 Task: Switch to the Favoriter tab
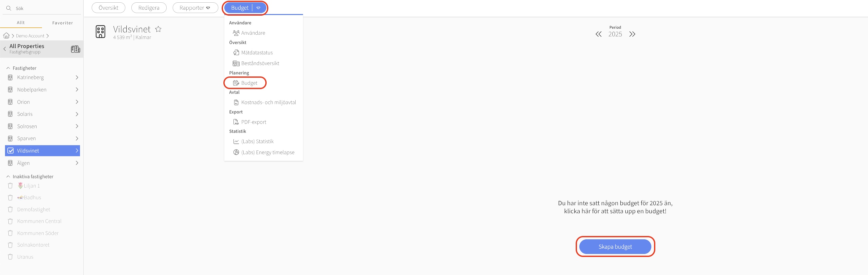point(62,23)
